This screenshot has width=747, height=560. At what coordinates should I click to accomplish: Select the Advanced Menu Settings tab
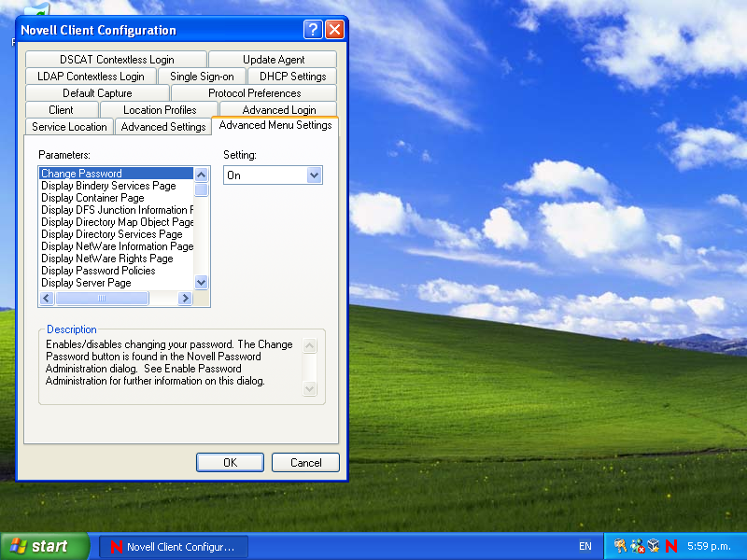point(275,125)
